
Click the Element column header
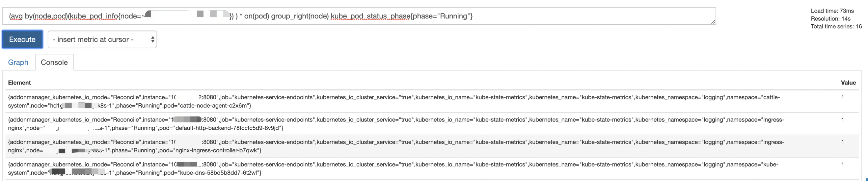click(19, 83)
